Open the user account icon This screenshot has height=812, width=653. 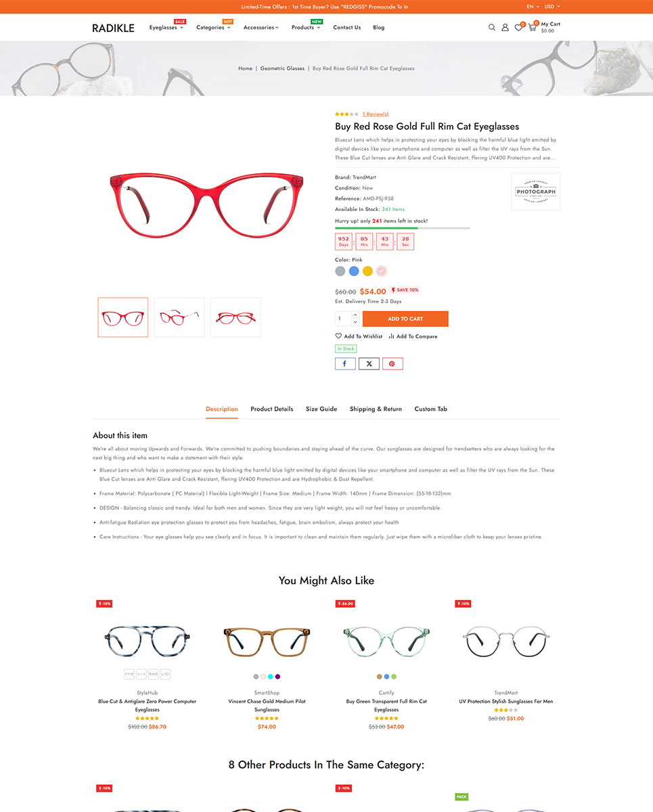505,28
